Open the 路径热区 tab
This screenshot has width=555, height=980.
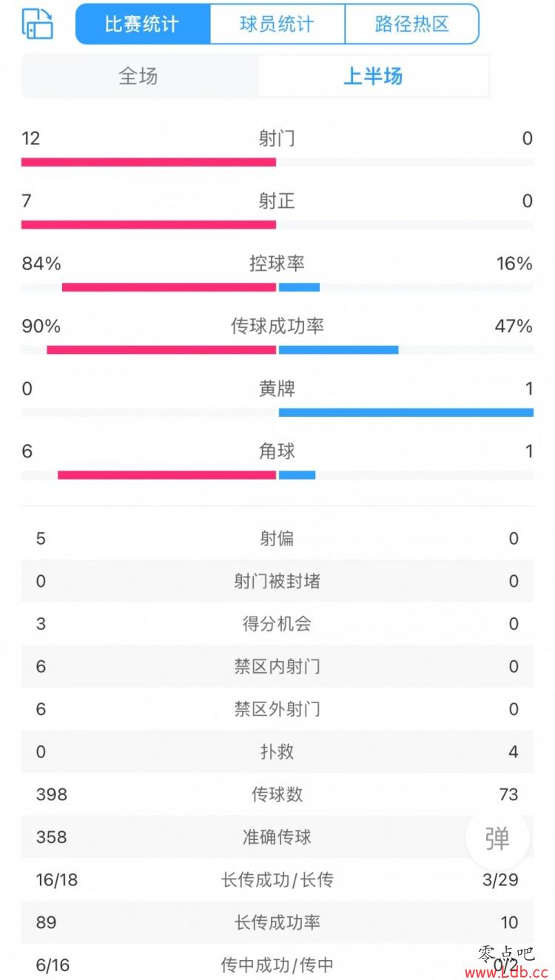[412, 24]
